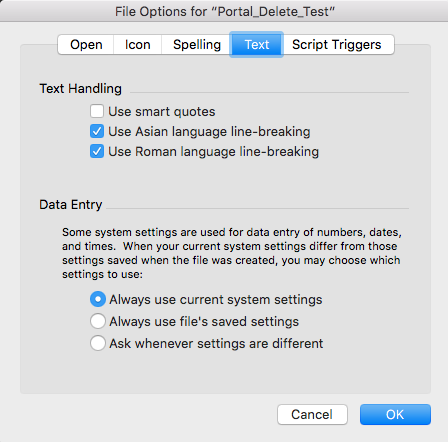Pick the Ask whenever settings are different radio button
The height and width of the screenshot is (442, 448).
[98, 343]
